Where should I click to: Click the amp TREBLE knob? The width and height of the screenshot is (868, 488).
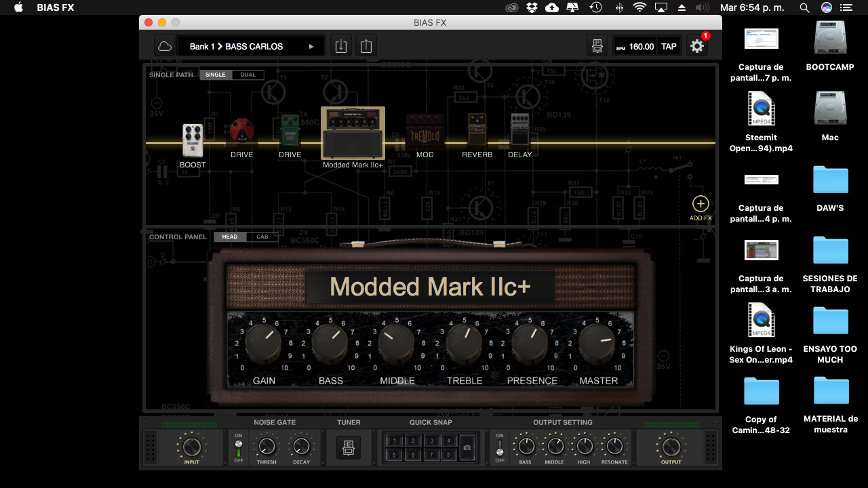463,343
